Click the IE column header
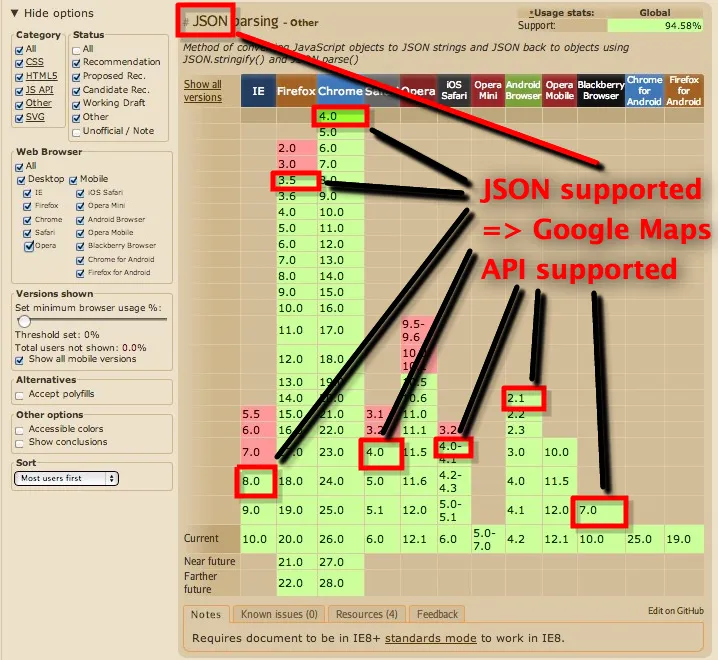This screenshot has width=718, height=660. [259, 91]
